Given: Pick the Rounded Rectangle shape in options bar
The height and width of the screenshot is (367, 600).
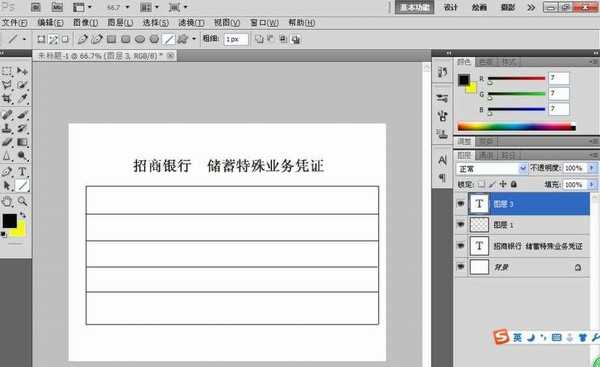Looking at the screenshot, I should (126, 39).
